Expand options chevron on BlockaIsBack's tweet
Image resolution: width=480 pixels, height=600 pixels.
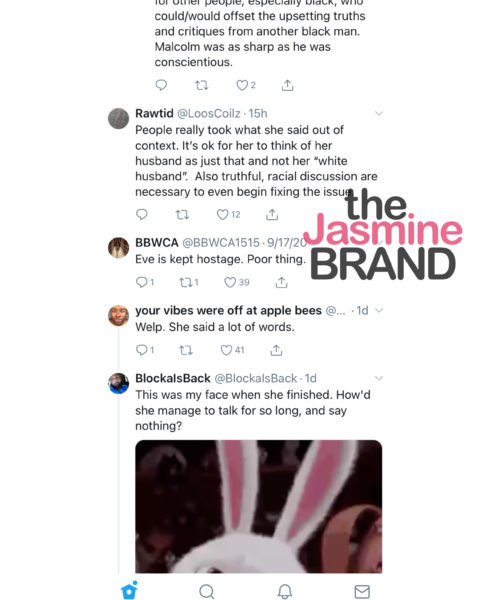coord(379,378)
